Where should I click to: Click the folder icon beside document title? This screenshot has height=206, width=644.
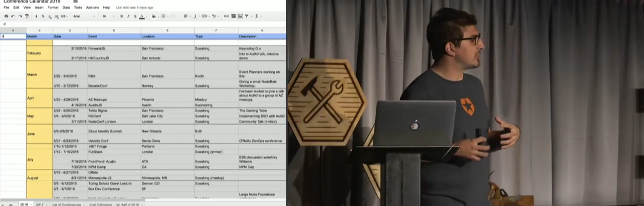click(75, 2)
